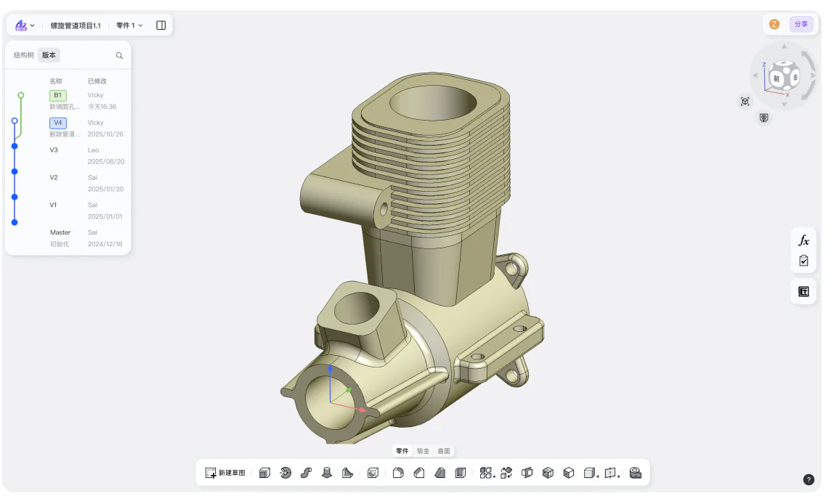Select the Draft tool icon

click(x=440, y=473)
